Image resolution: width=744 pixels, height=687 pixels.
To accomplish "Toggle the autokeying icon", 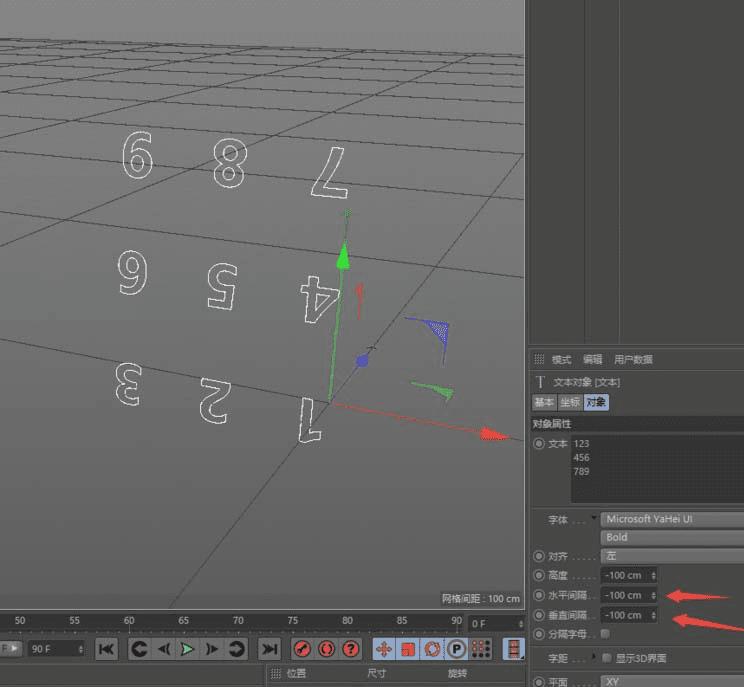I will tap(325, 649).
